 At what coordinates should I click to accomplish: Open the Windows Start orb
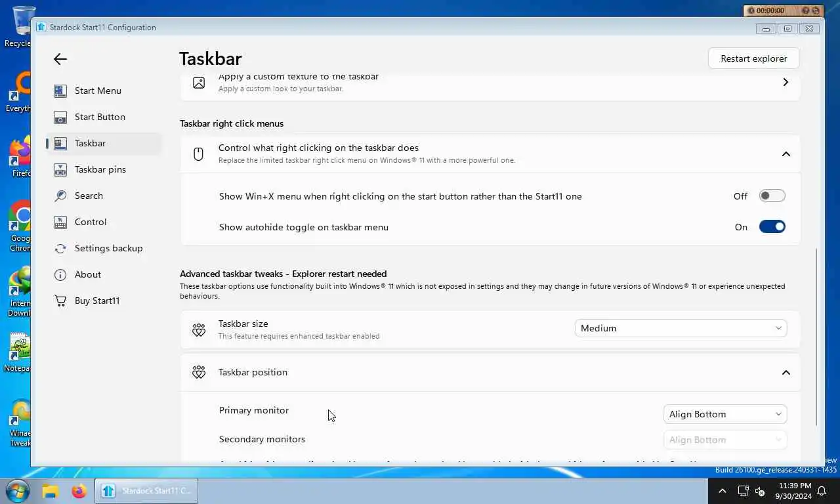coord(18,491)
